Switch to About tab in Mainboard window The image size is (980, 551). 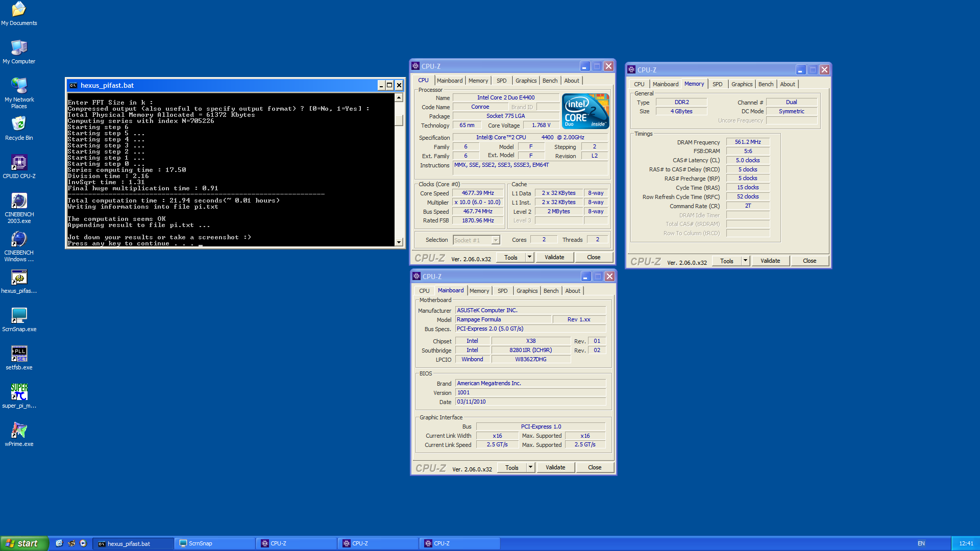(573, 291)
